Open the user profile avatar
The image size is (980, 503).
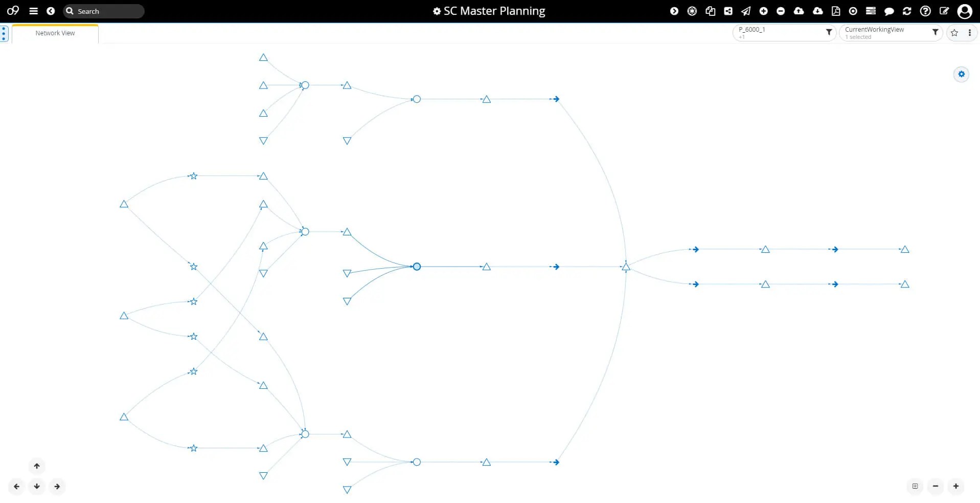pos(964,11)
